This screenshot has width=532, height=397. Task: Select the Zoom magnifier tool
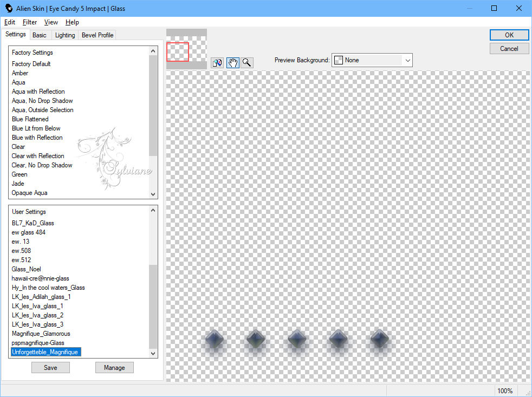pos(247,63)
